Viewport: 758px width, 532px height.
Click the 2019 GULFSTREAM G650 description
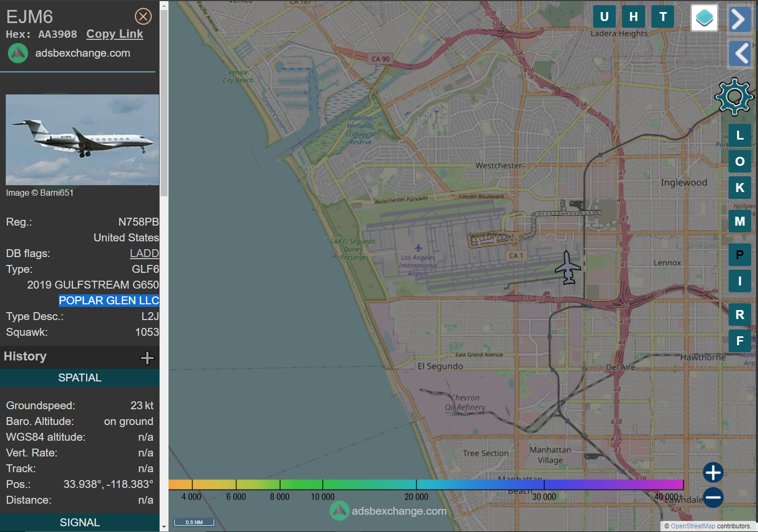[93, 285]
